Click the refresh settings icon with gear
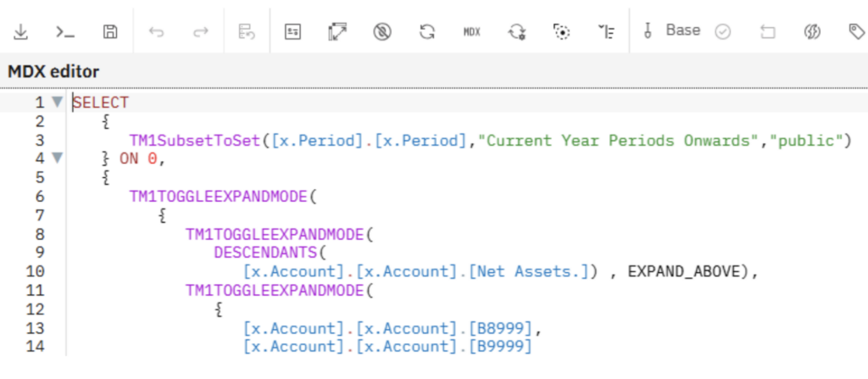Viewport: 868px width, 379px height. pos(516,31)
